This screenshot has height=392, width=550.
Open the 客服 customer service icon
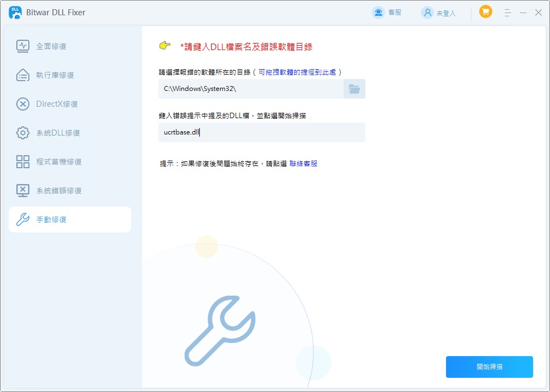[x=378, y=13]
